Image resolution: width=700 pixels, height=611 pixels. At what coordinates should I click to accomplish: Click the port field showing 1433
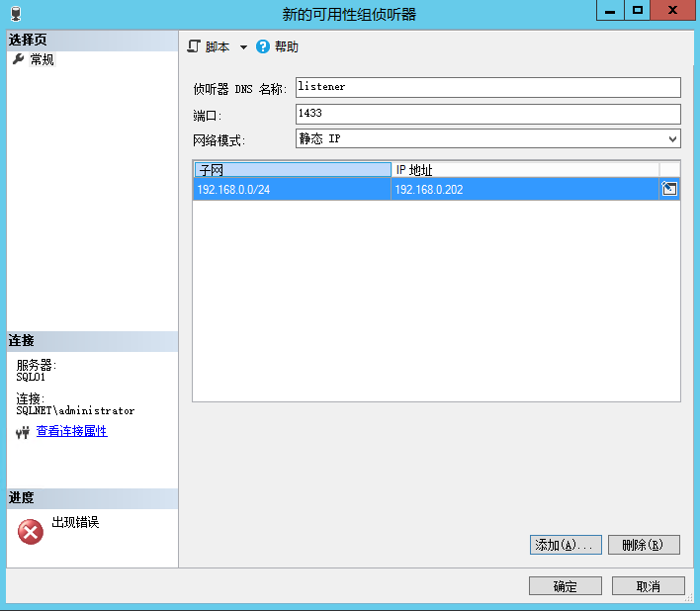[488, 114]
